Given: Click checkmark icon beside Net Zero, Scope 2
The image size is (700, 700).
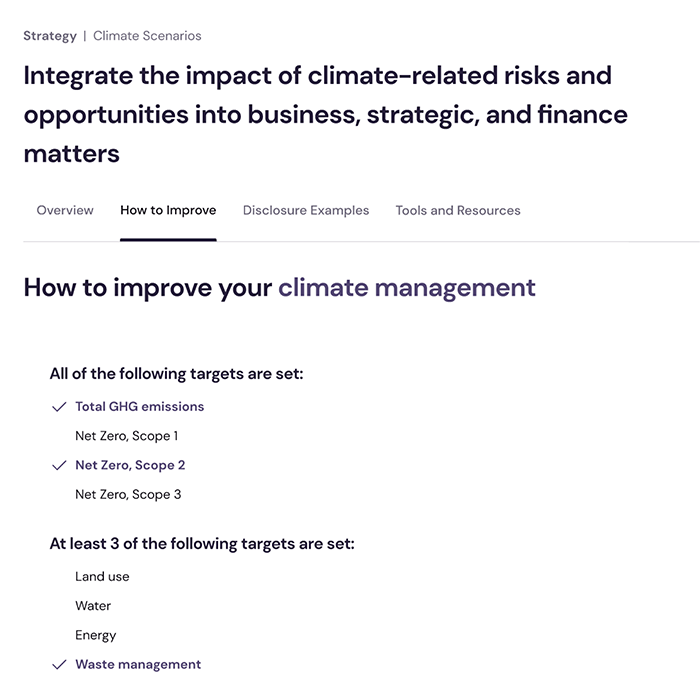Looking at the screenshot, I should [x=58, y=465].
